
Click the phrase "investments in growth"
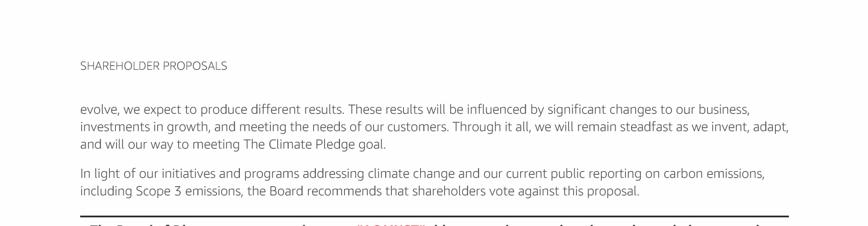[x=131, y=128]
